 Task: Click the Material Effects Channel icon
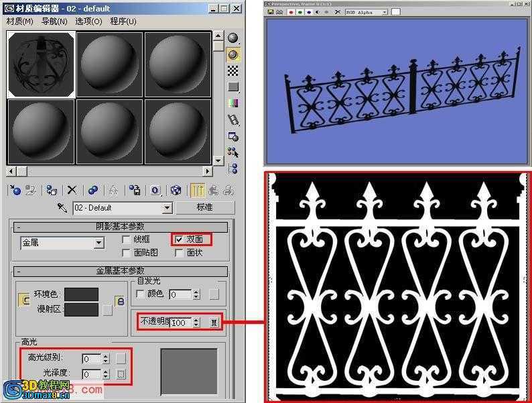[x=155, y=190]
